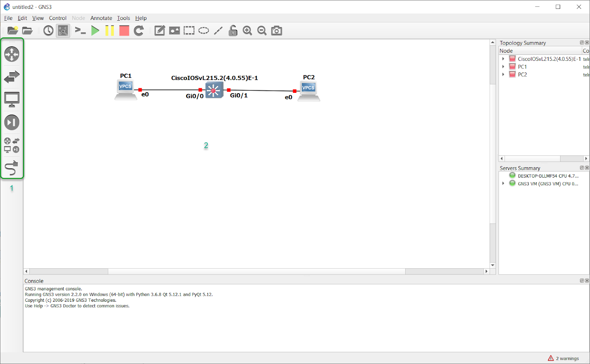Click the Open project folder icon

27,31
